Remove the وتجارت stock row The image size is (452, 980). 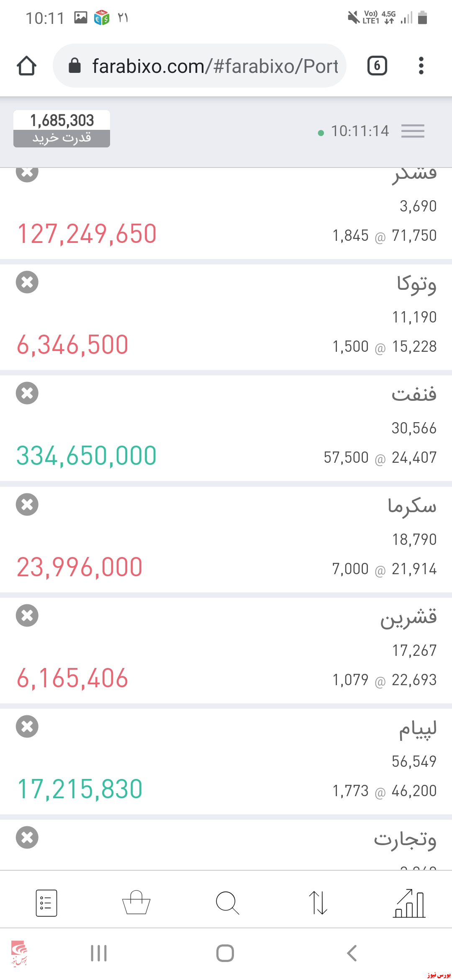[x=27, y=838]
